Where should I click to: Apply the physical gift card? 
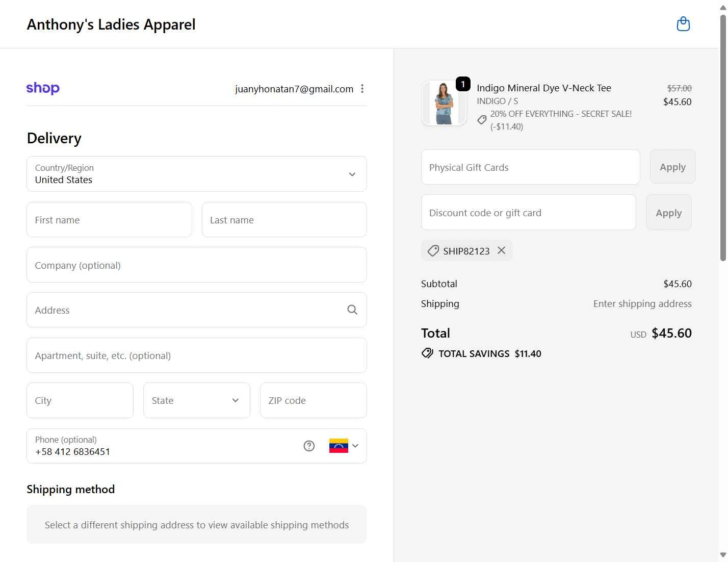[x=673, y=167]
